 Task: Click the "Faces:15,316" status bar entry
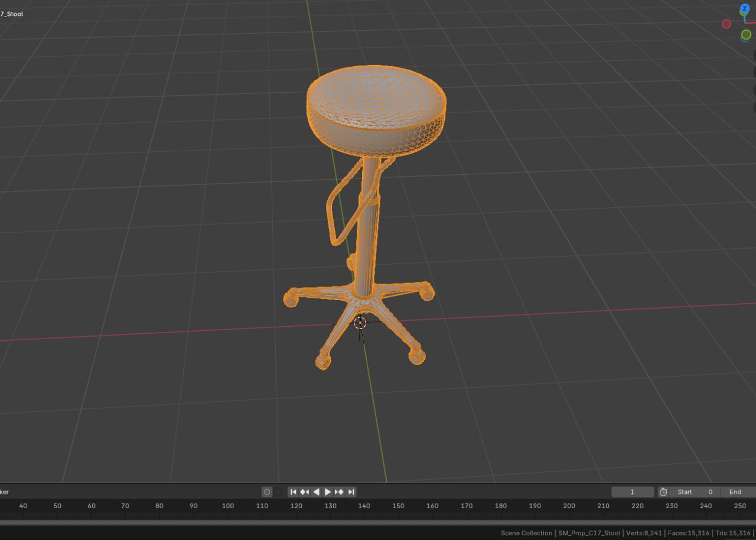point(689,533)
